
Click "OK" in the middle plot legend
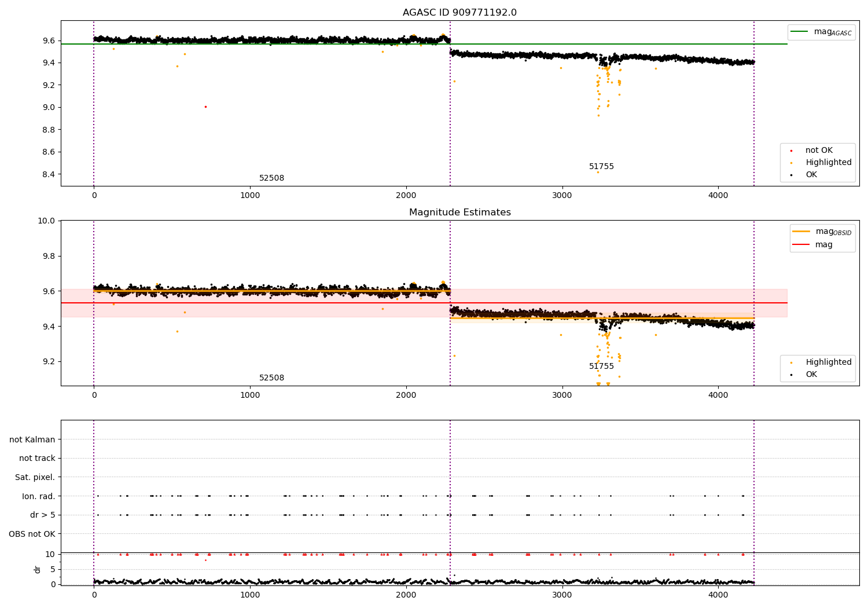[x=811, y=375]
